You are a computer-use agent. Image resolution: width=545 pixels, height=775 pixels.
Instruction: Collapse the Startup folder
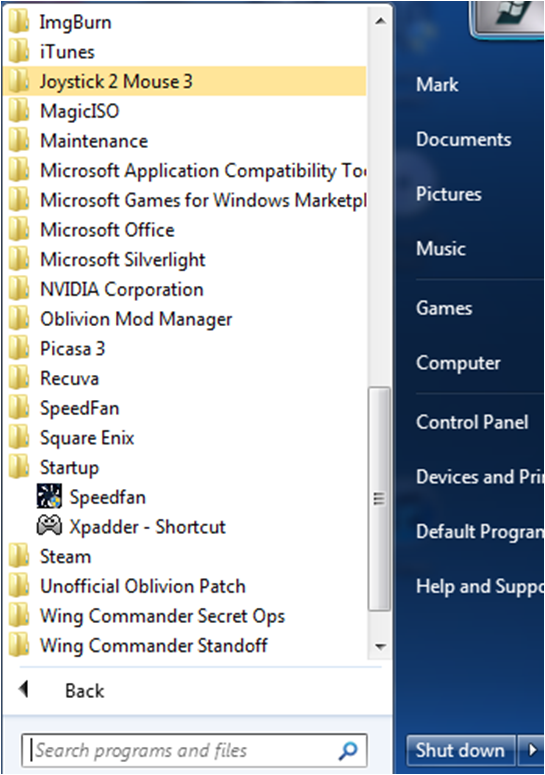tap(184, 467)
